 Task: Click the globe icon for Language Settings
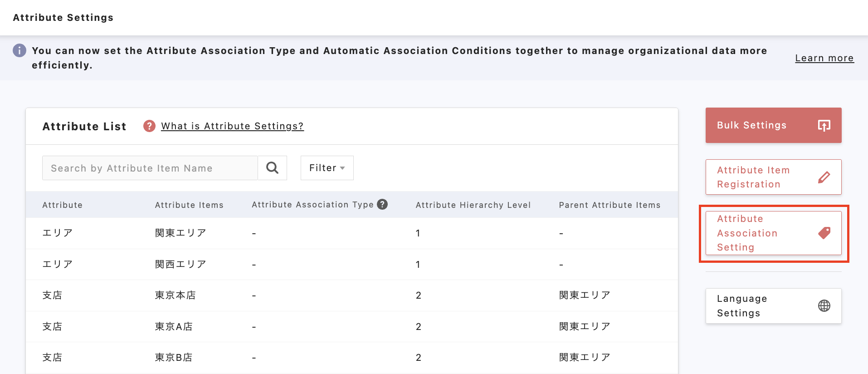point(824,306)
